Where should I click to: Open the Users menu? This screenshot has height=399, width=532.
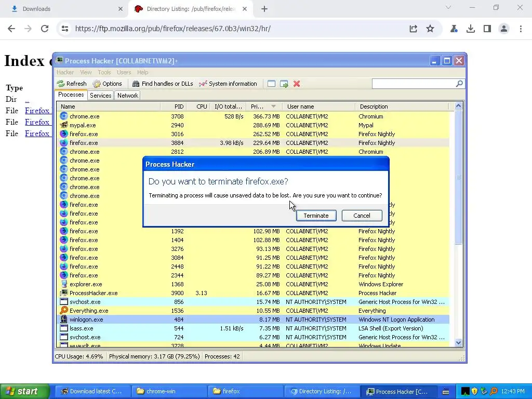(124, 72)
